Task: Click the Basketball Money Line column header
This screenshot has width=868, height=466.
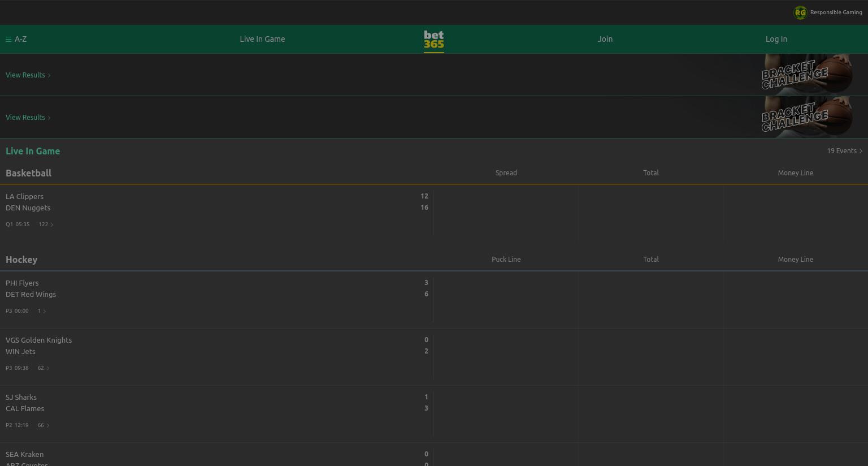Action: [796, 173]
